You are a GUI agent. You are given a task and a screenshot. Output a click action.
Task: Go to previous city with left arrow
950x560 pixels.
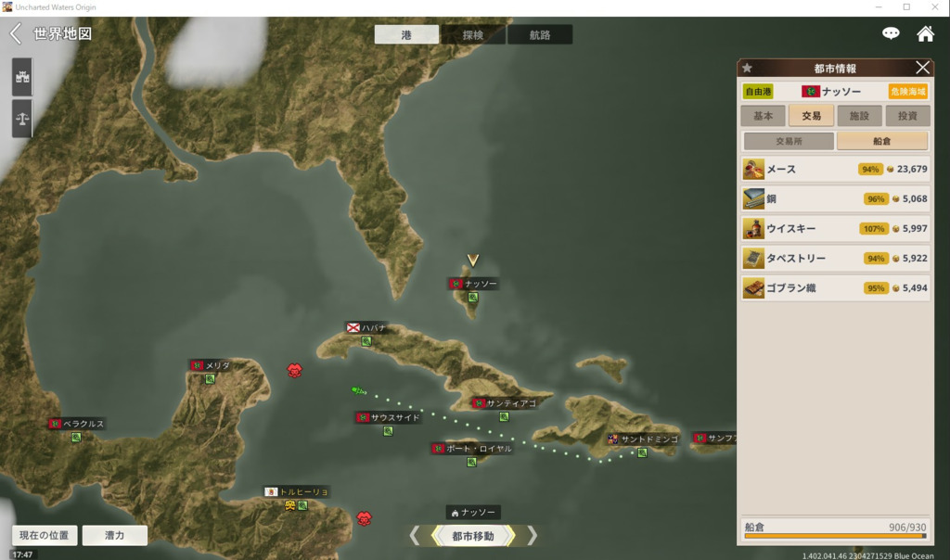pos(415,536)
